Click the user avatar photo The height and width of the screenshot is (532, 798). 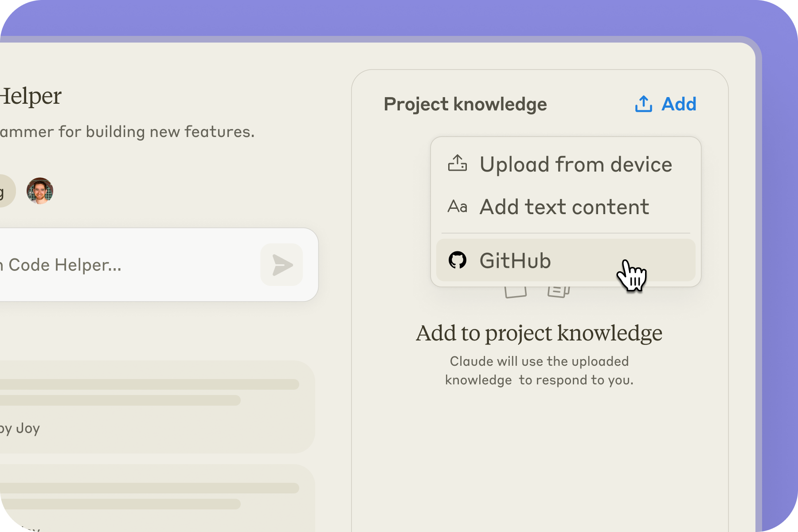point(39,190)
